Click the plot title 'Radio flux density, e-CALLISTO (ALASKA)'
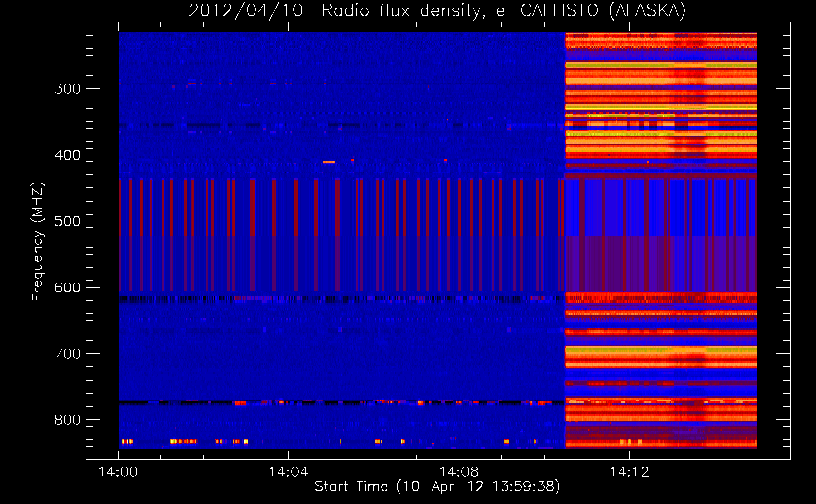 coord(503,10)
